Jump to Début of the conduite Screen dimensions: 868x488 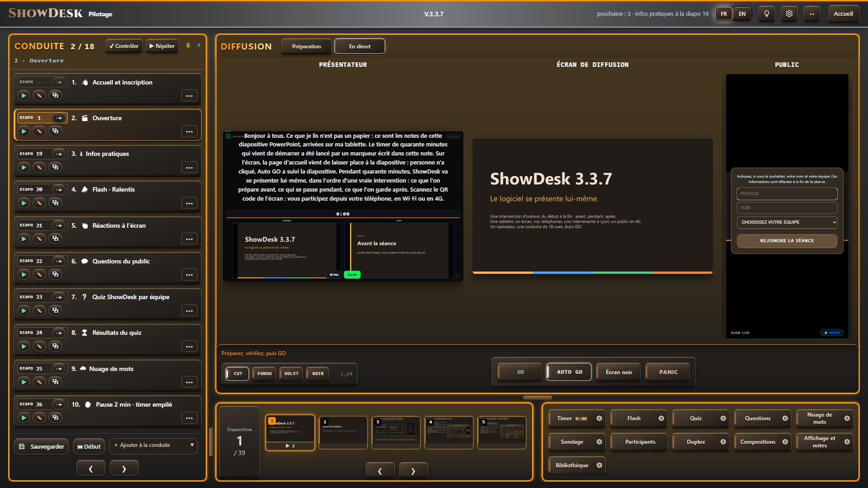click(x=89, y=446)
